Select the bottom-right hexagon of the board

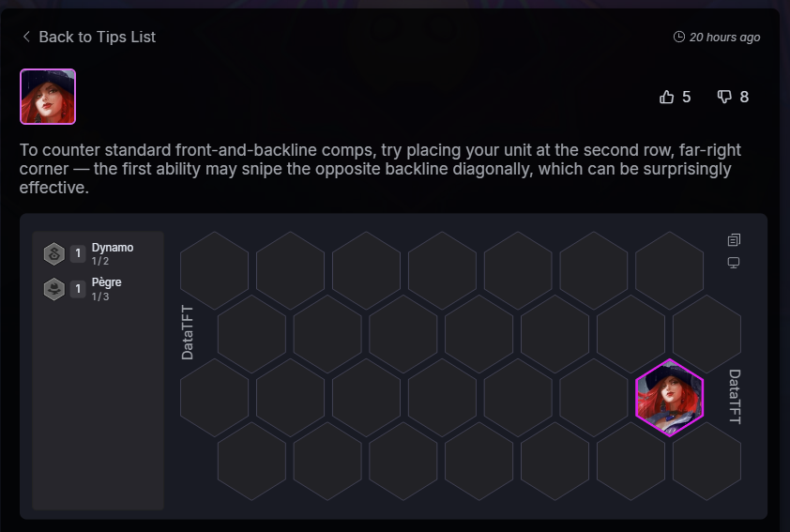pyautogui.click(x=706, y=461)
